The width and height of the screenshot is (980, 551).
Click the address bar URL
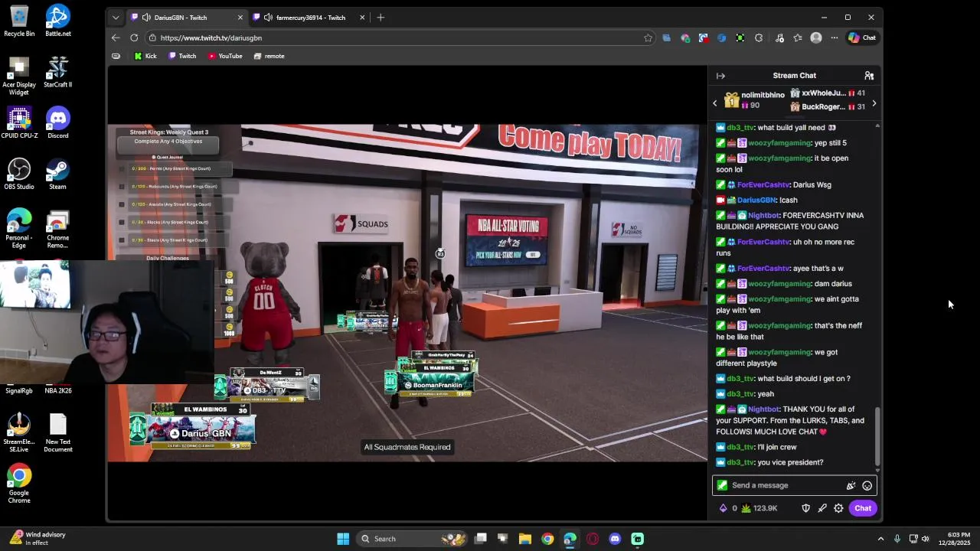(211, 37)
